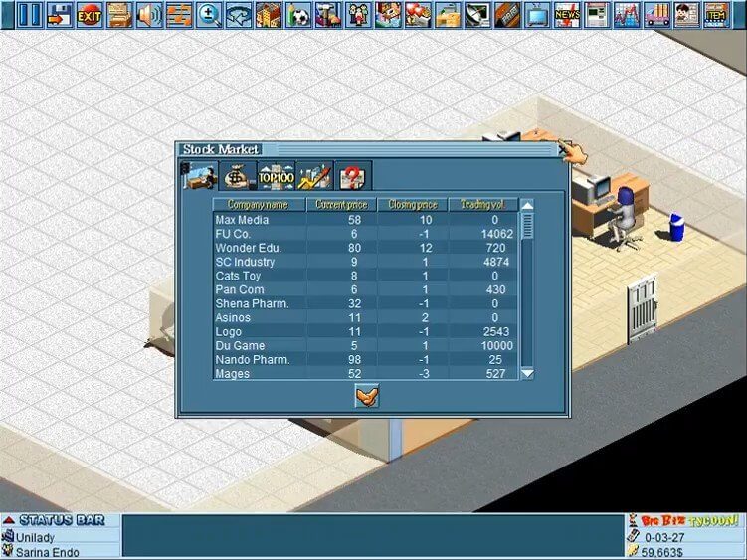
Task: Select the Logo stock row
Action: pos(365,331)
